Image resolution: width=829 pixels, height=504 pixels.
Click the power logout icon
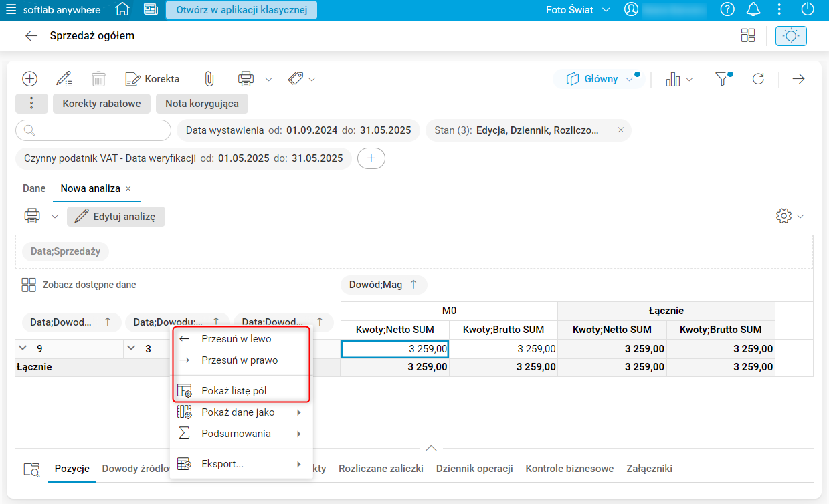point(808,10)
